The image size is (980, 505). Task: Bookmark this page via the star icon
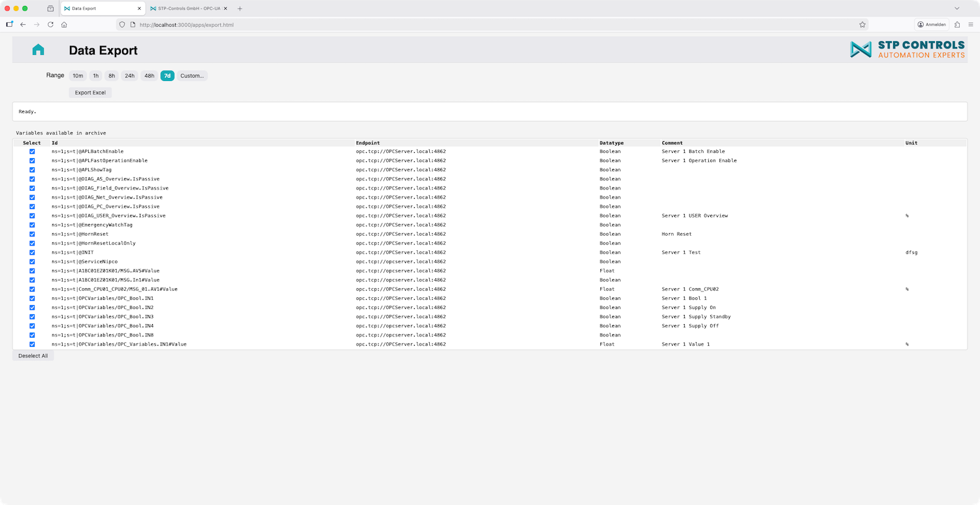pos(862,24)
